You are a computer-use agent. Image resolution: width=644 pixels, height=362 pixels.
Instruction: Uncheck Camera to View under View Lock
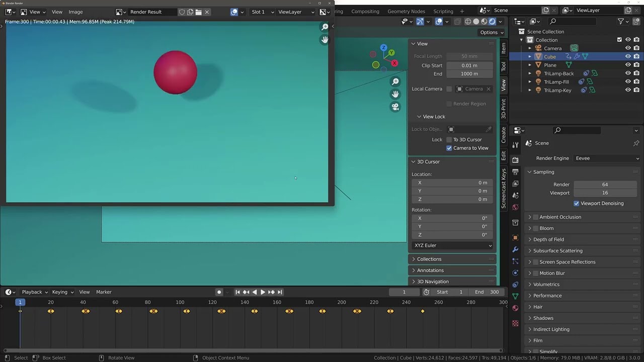pyautogui.click(x=449, y=148)
